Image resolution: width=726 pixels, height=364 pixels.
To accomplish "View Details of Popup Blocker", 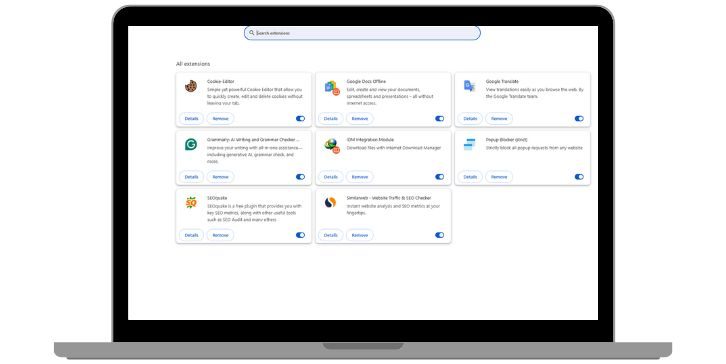I will click(470, 177).
